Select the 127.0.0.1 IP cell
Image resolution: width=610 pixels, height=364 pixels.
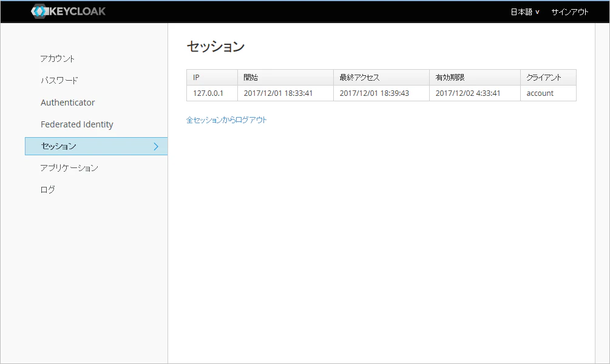[x=212, y=93]
